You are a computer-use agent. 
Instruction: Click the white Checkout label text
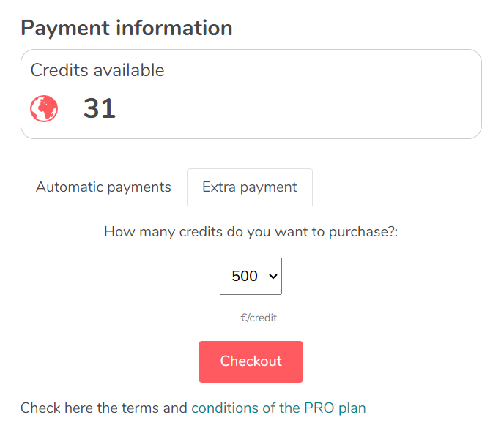(x=251, y=361)
